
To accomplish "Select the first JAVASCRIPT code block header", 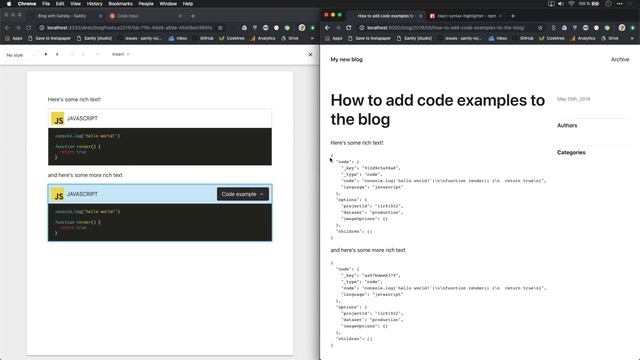I will point(160,118).
